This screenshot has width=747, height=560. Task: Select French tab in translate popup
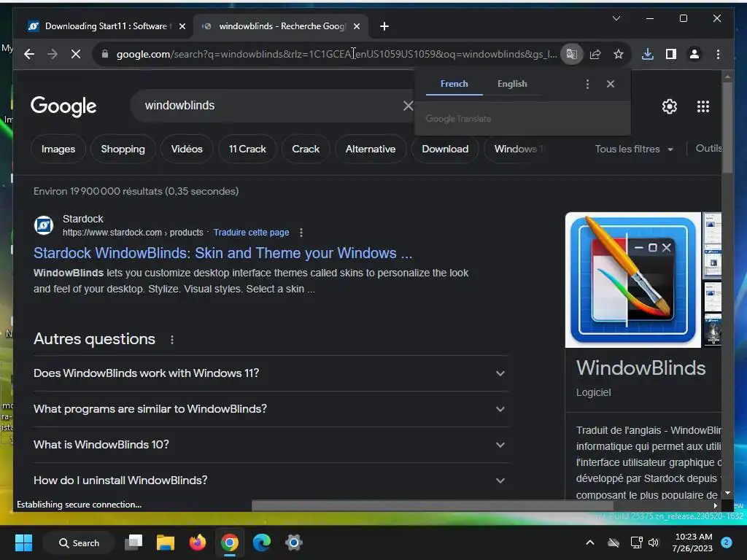(454, 84)
